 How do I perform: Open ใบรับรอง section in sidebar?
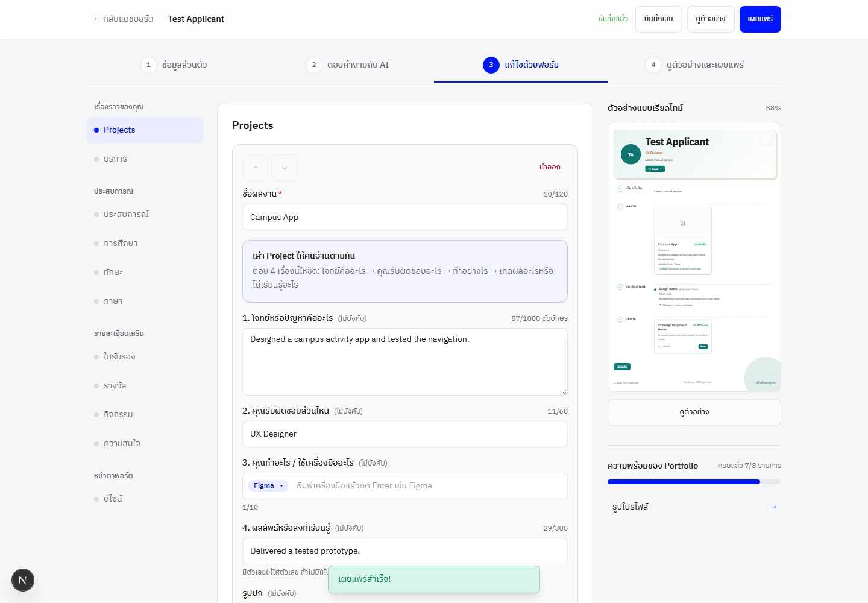145,357
